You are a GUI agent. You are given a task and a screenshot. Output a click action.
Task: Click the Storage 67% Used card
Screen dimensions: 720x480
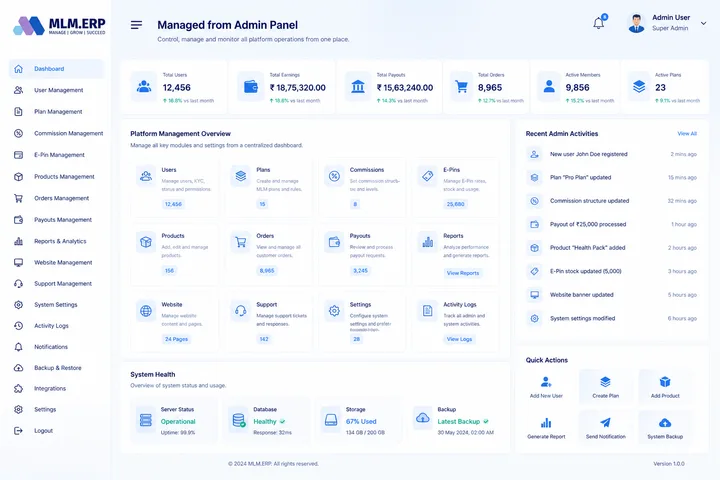pos(360,420)
